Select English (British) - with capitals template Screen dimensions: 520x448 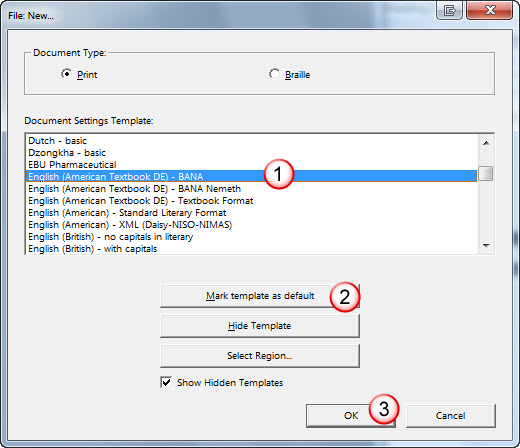(x=252, y=249)
